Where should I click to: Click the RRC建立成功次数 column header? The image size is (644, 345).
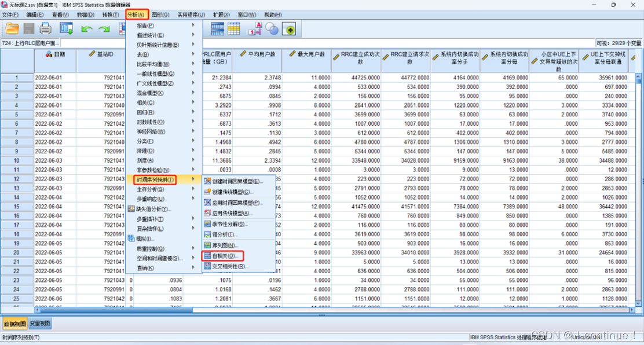[x=356, y=61]
